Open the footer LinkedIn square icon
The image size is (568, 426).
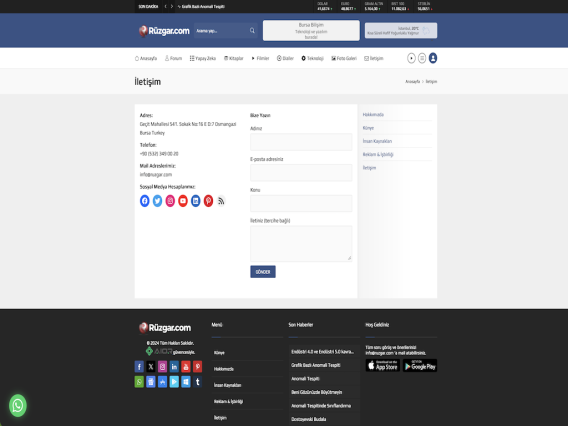pos(174,367)
